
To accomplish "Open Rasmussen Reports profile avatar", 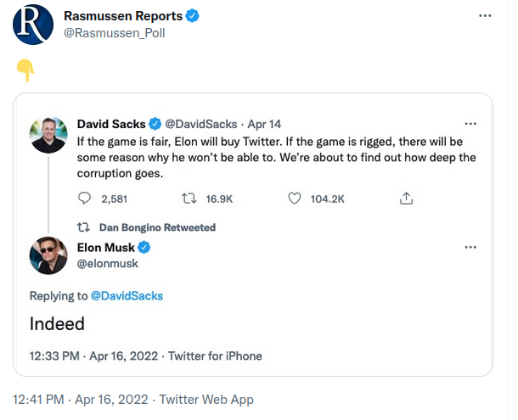I will point(33,25).
